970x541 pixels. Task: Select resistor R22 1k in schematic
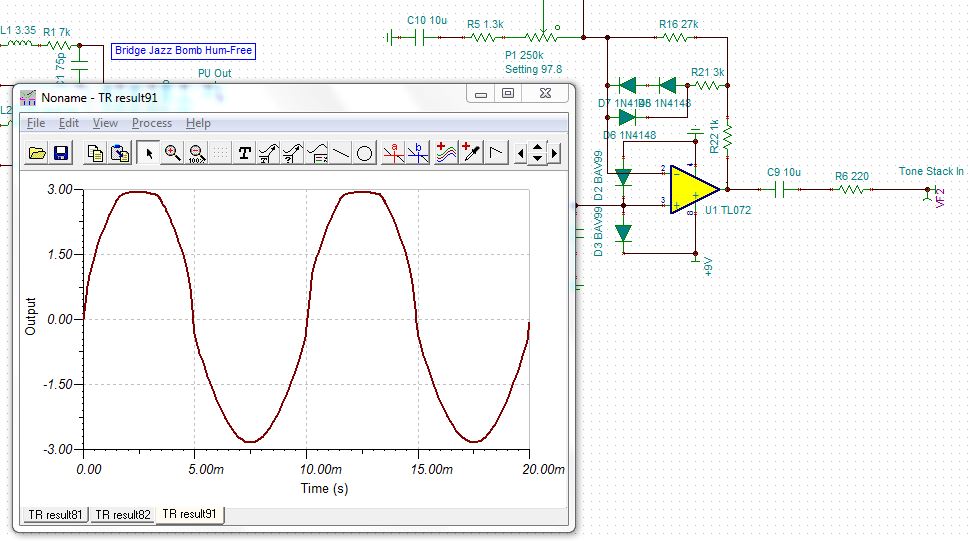tap(728, 137)
